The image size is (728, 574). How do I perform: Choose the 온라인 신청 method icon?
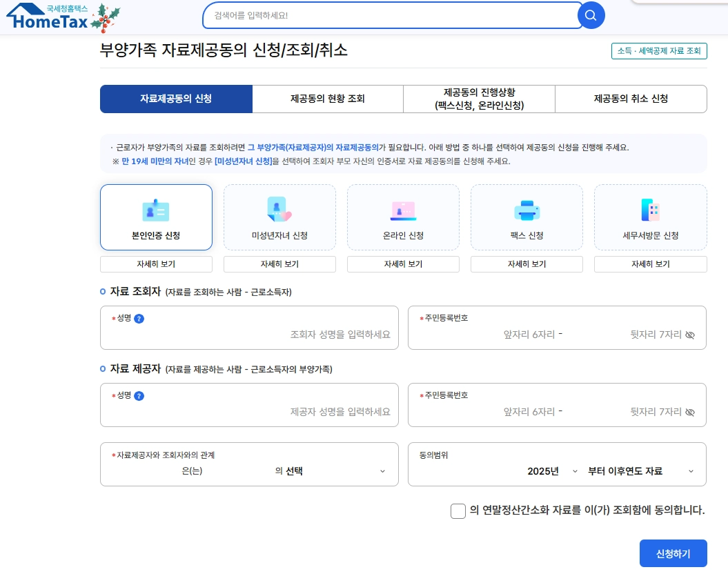point(403,211)
